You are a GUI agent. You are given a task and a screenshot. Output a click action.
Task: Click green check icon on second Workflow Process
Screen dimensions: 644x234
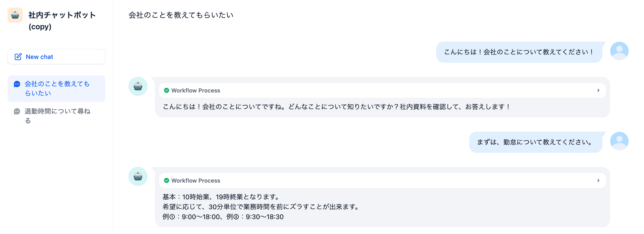[167, 180]
